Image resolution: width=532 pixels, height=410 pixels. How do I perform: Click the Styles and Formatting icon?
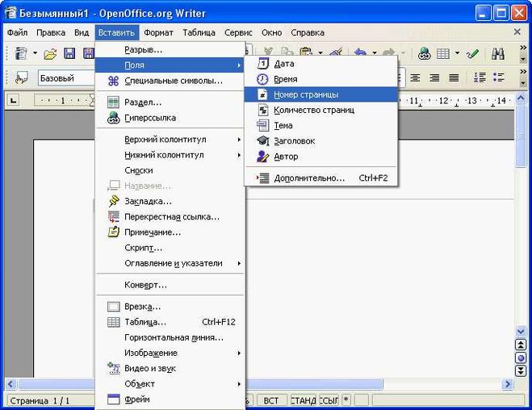(22, 78)
